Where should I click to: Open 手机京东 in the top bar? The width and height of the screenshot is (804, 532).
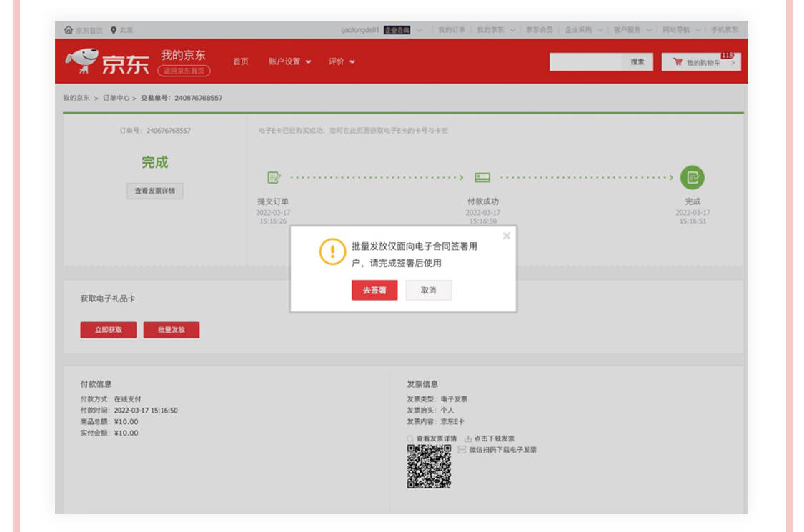(x=724, y=30)
